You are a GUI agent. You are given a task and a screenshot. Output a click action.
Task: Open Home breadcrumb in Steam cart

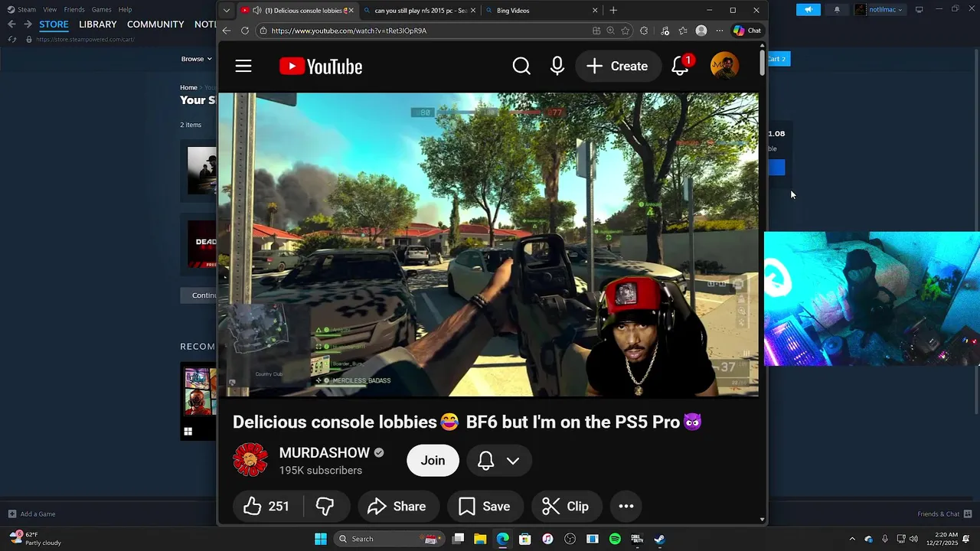[188, 87]
